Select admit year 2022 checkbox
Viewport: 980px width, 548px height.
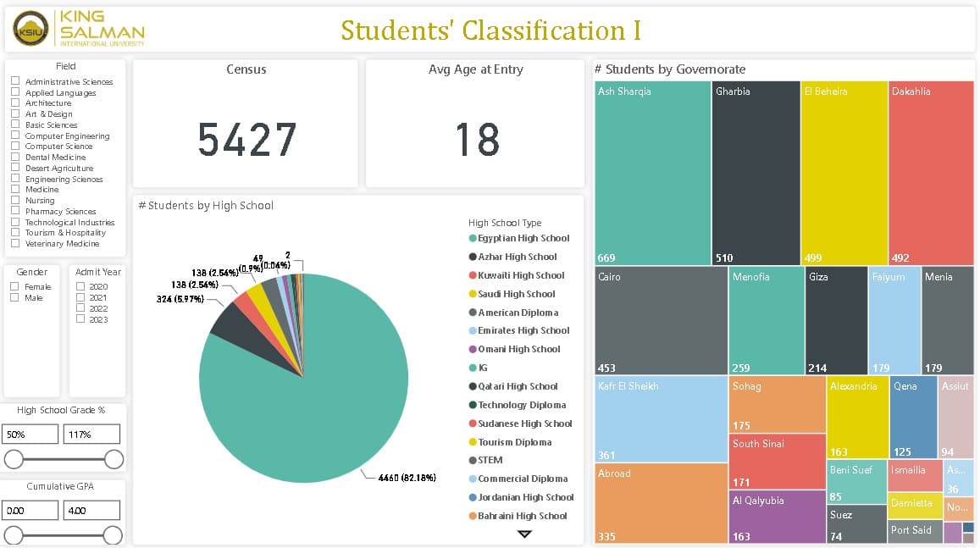pyautogui.click(x=80, y=308)
